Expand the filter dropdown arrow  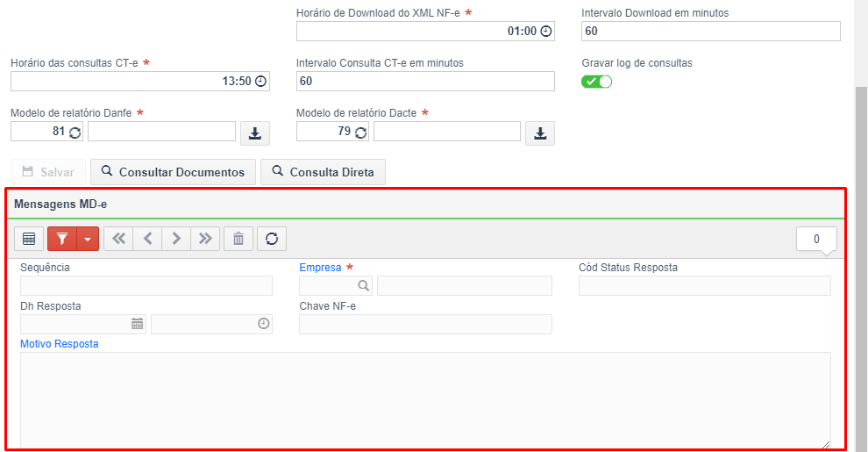click(88, 239)
